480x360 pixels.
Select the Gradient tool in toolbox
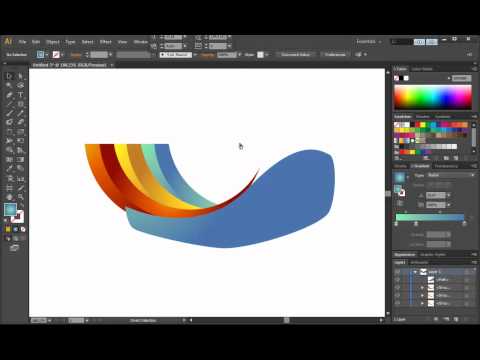[20, 160]
